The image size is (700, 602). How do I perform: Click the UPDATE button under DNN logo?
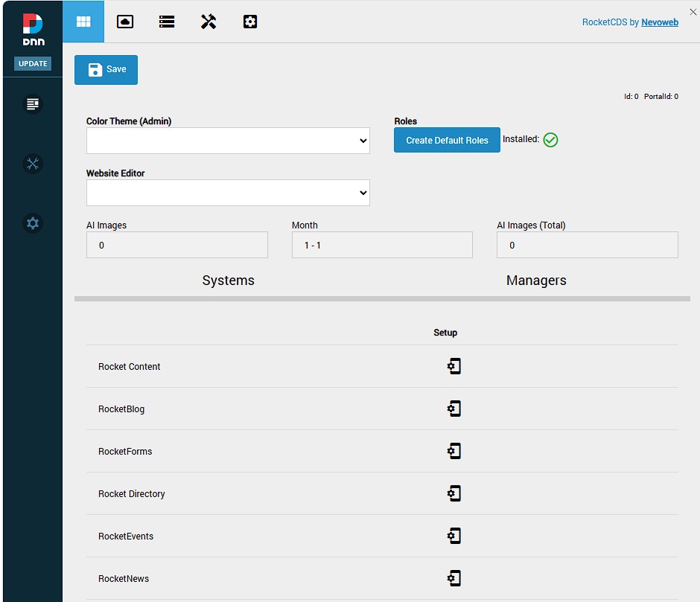coord(33,63)
